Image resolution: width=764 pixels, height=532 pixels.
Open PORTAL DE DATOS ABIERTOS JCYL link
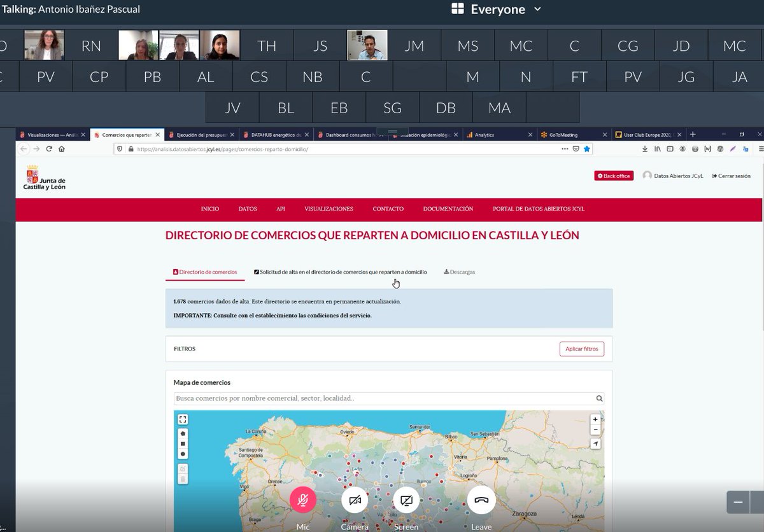539,209
